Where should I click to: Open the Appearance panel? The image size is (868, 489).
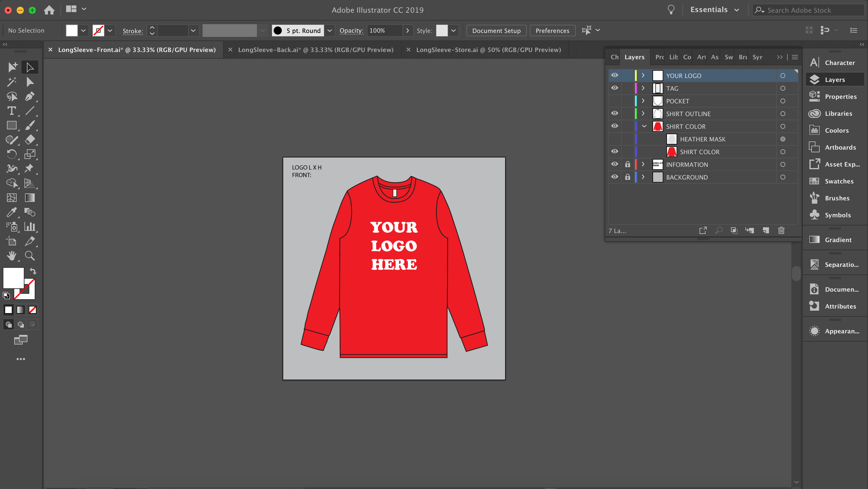click(x=834, y=331)
